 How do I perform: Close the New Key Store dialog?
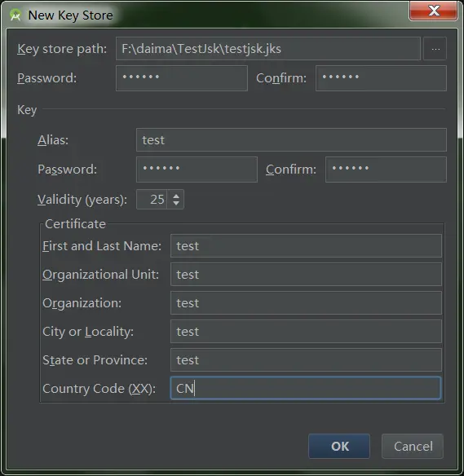click(x=433, y=11)
